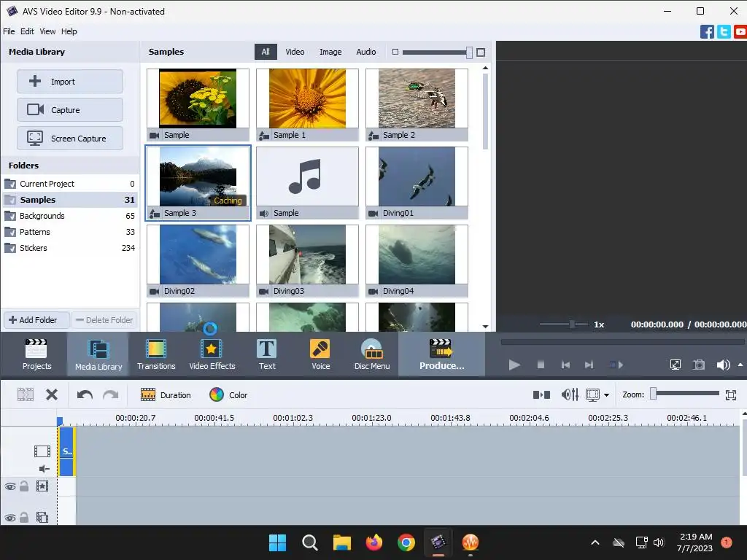
Task: Open the Projects panel
Action: point(36,354)
